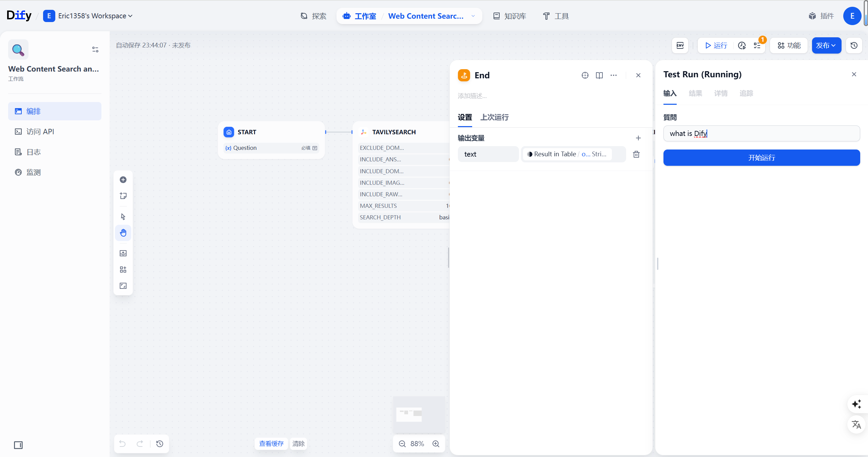This screenshot has width=868, height=457.
Task: Click SEARCH_DEPTH row in TavilySearch
Action: click(x=404, y=217)
